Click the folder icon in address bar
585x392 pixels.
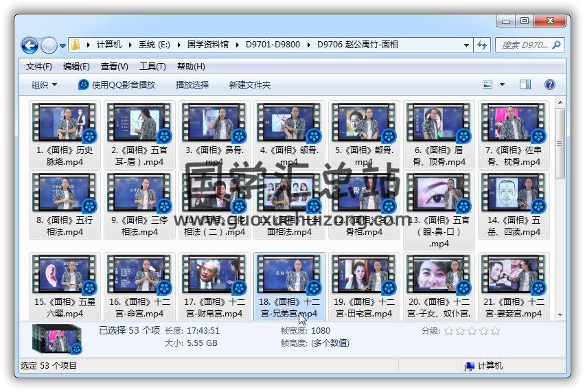click(x=75, y=45)
